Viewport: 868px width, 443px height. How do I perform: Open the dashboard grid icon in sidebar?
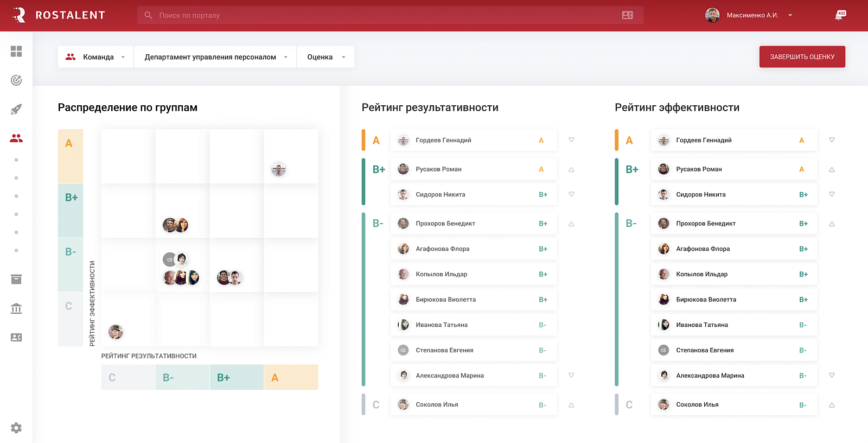point(16,51)
